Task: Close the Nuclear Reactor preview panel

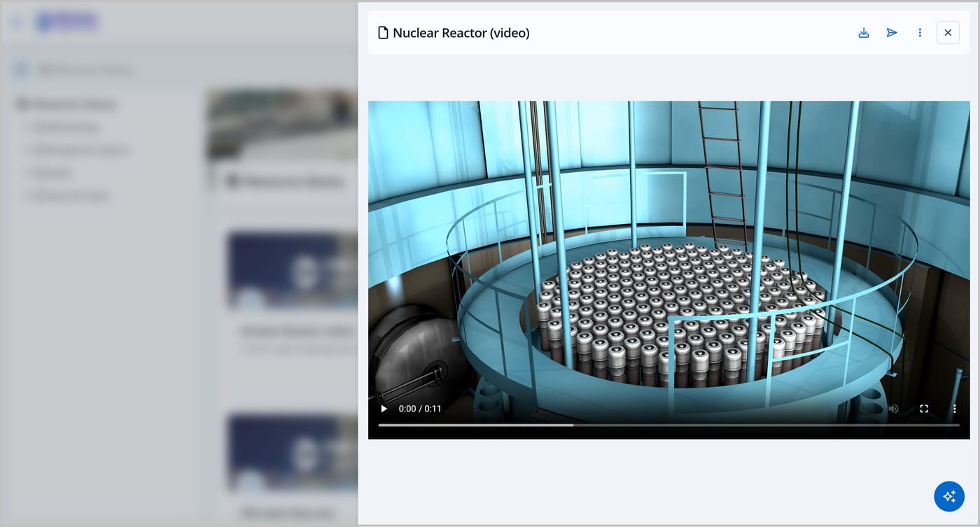Action: pos(948,33)
